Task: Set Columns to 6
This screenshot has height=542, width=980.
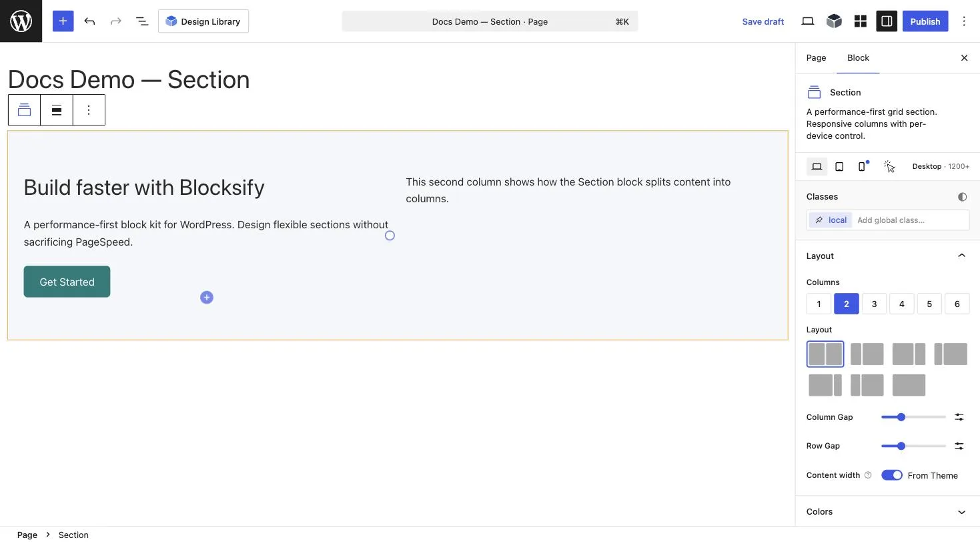Action: coord(957,304)
